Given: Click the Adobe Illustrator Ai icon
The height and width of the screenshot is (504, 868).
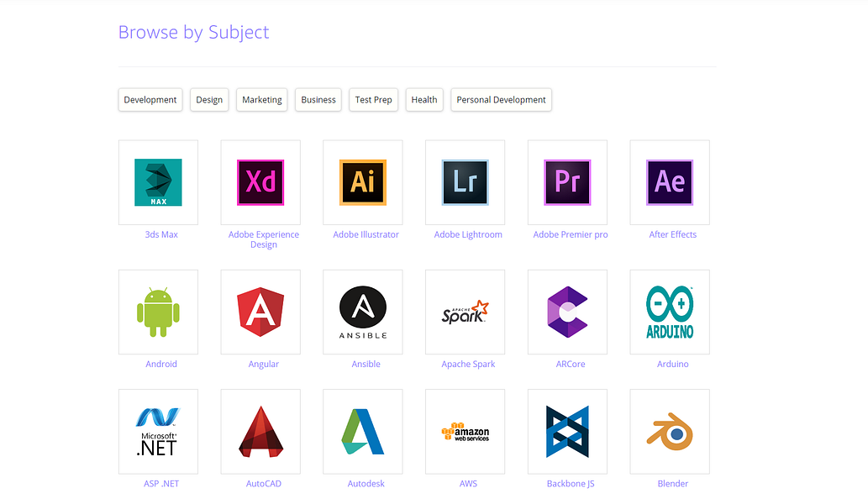Looking at the screenshot, I should pyautogui.click(x=363, y=182).
